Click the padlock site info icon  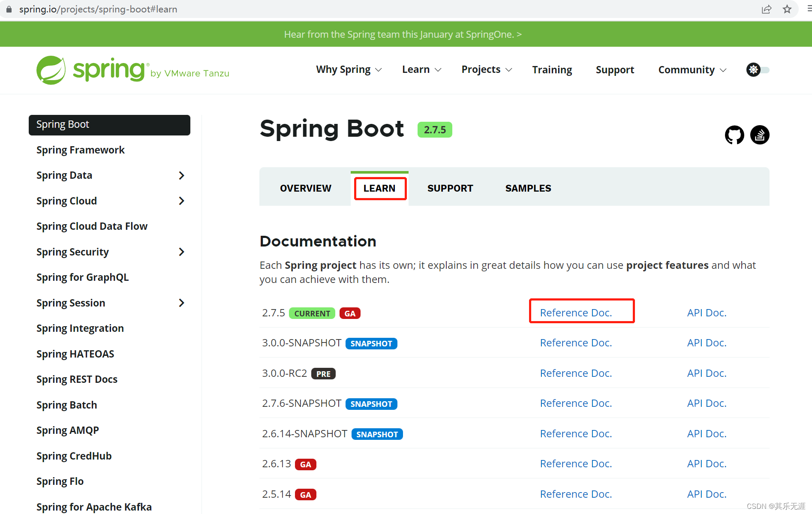click(9, 9)
